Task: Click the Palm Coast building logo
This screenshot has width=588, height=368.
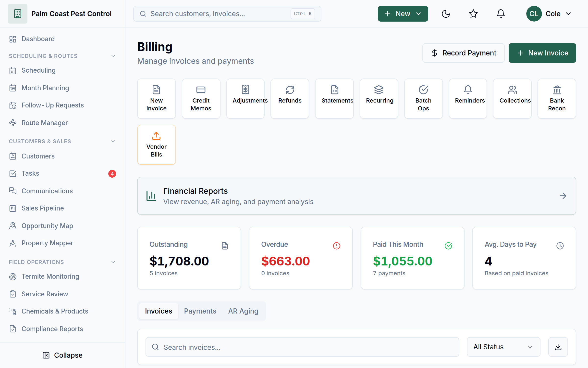Action: [18, 14]
